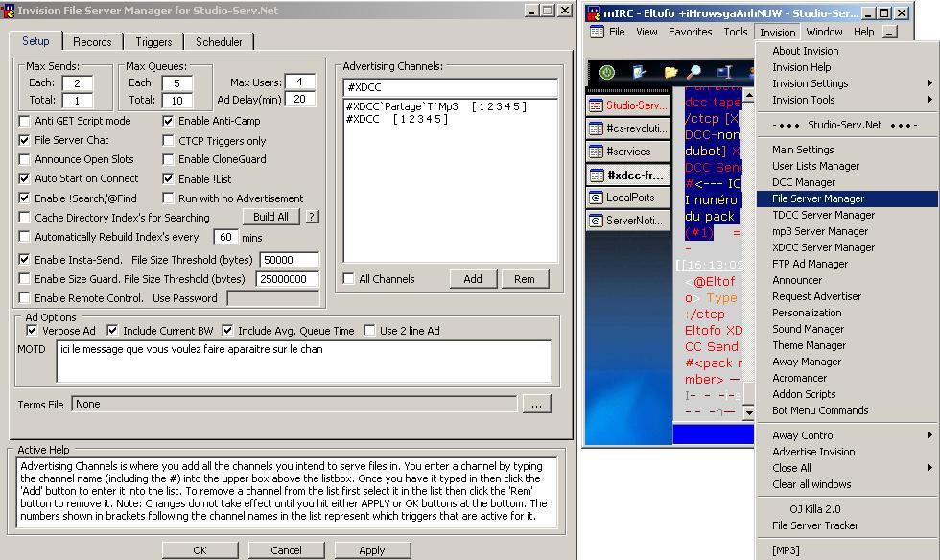Toggle Include Current BW

point(112,331)
